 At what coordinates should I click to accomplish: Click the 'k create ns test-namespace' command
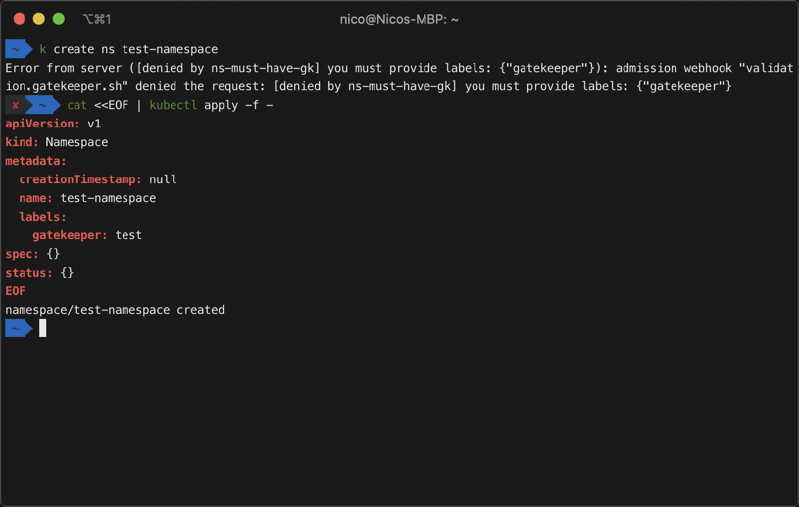(x=128, y=49)
